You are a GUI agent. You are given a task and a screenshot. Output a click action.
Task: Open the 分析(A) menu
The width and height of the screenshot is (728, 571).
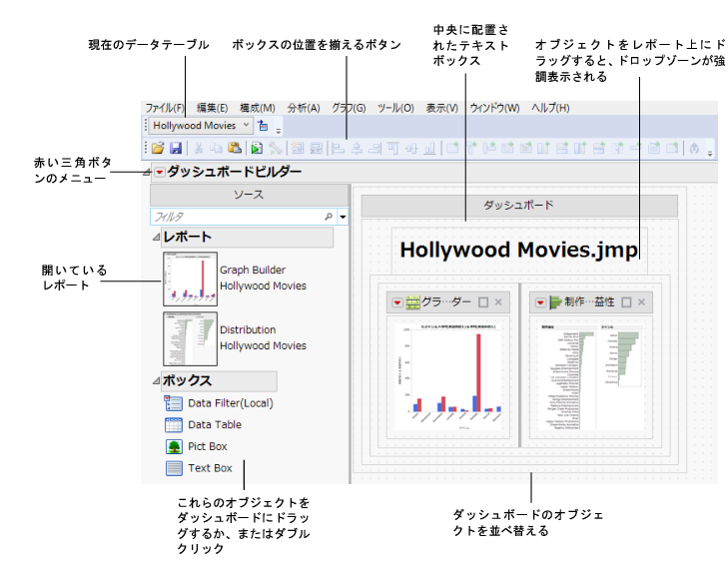(303, 108)
